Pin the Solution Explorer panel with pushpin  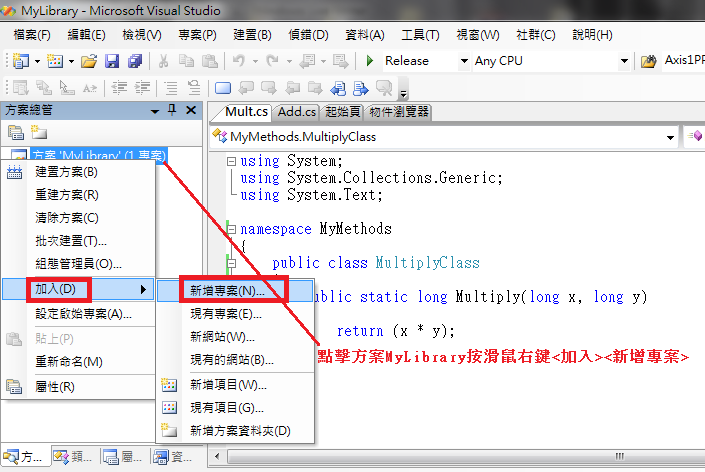pyautogui.click(x=172, y=110)
